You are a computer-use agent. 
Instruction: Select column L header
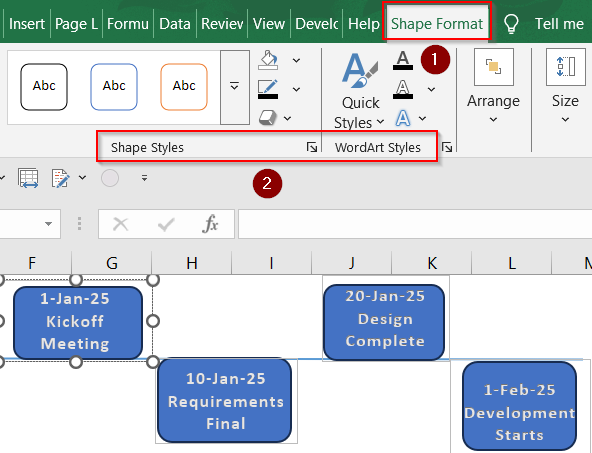coord(512,263)
